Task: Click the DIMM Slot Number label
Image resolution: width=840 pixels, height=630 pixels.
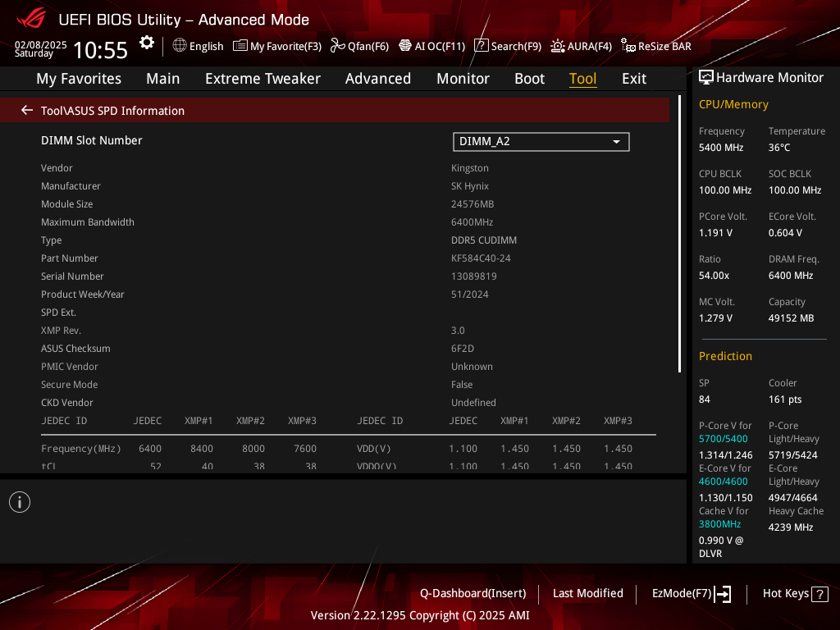Action: coord(92,140)
